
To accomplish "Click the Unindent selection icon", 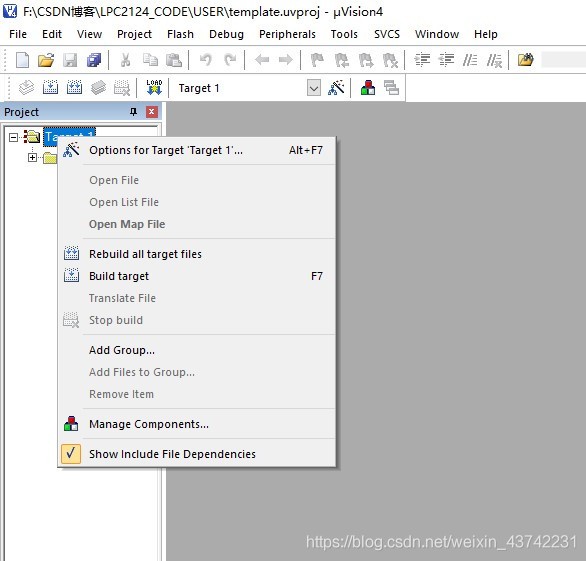I will (x=446, y=60).
